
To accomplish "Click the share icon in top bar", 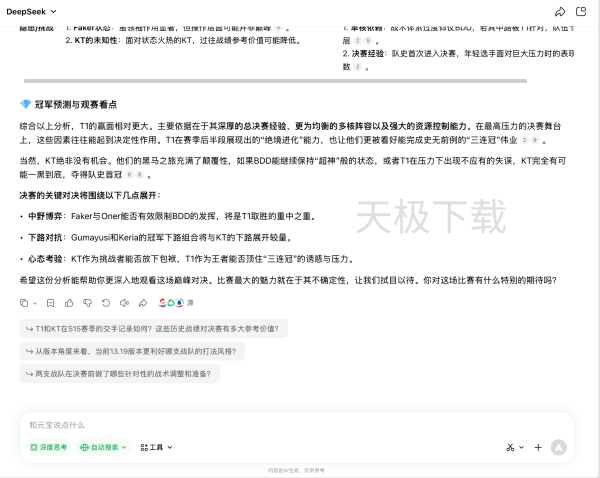I will (560, 11).
